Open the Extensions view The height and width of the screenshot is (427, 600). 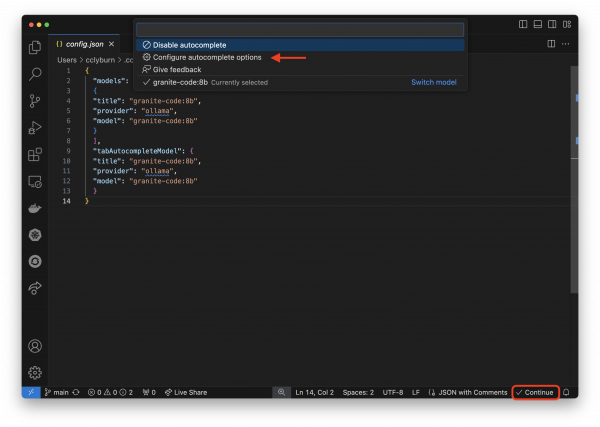point(35,155)
